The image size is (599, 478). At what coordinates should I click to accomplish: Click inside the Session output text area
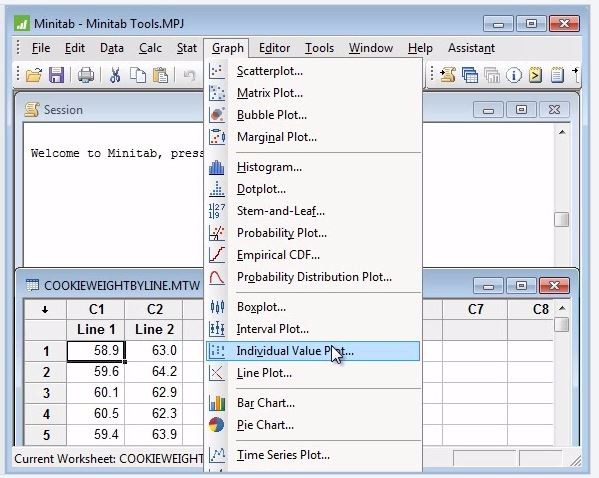click(113, 195)
